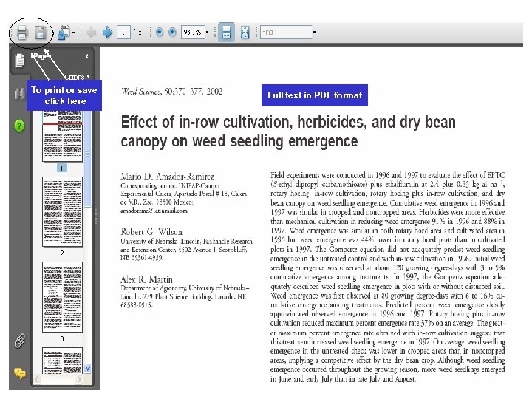Click the thumbnail panel vertical scrollbar thumb
532x399 pixels.
coord(88,158)
